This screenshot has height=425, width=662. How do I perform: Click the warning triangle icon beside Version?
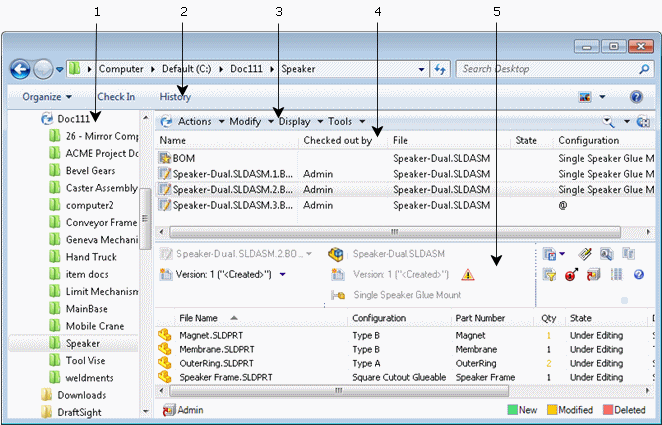[x=468, y=274]
